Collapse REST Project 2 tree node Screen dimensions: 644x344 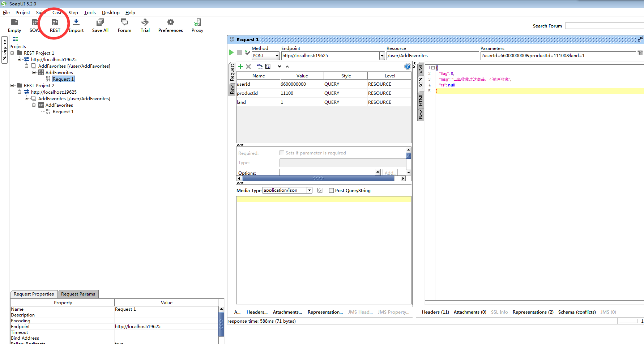(x=12, y=85)
